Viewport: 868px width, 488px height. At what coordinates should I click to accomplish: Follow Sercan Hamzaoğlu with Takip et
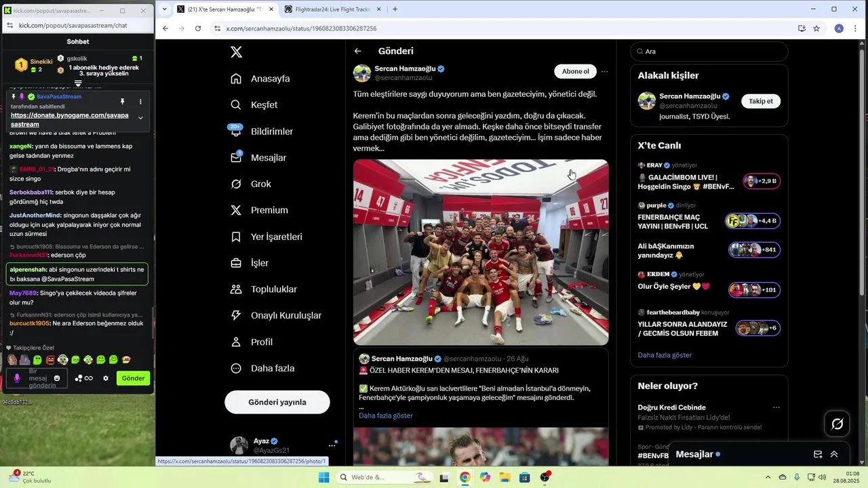tap(761, 101)
